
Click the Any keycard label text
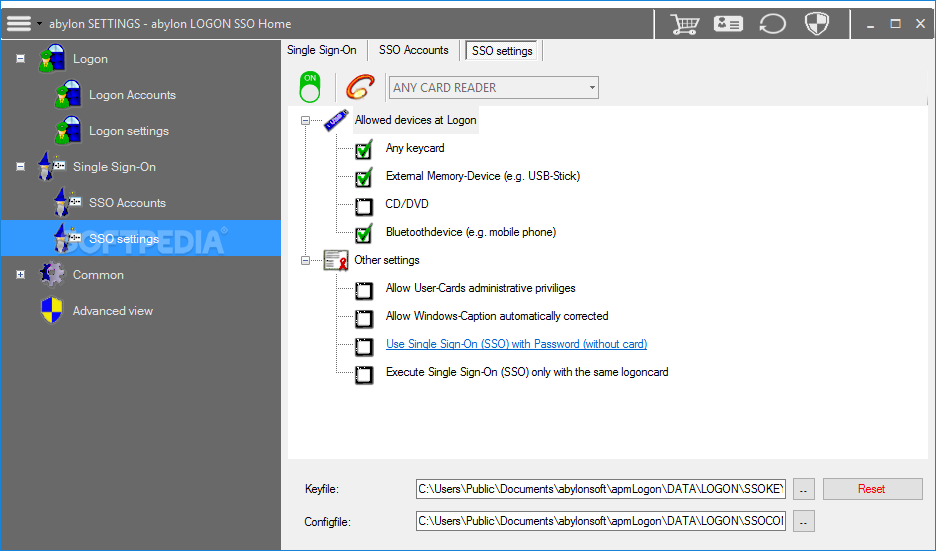[x=415, y=148]
